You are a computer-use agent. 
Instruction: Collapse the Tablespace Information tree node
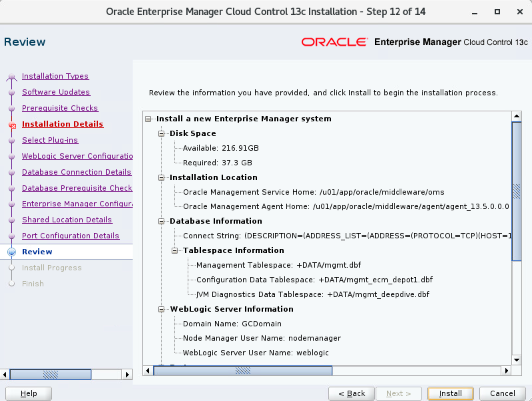[x=175, y=251]
